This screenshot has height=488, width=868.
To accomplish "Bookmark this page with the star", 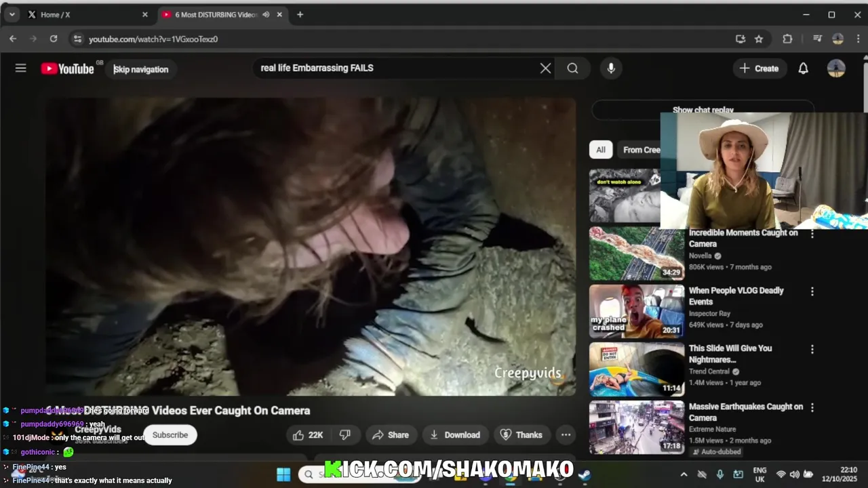I will click(x=759, y=39).
